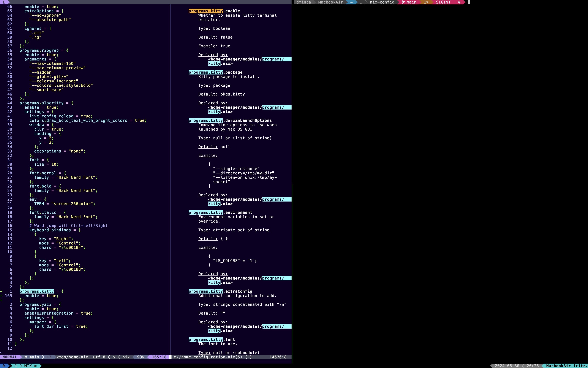This screenshot has height=368, width=588.
Task: Click 'live_config_reload = true;' line
Action: pyautogui.click(x=61, y=116)
